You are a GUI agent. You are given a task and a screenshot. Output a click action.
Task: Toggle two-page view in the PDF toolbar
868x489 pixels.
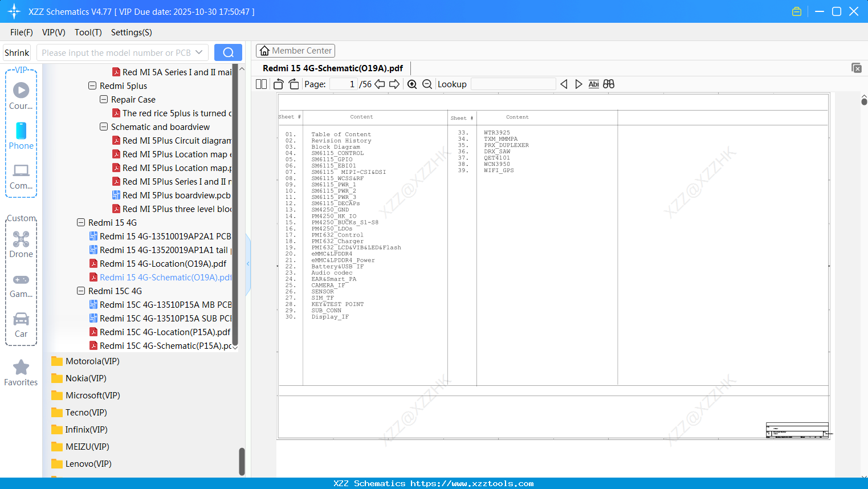coord(261,84)
